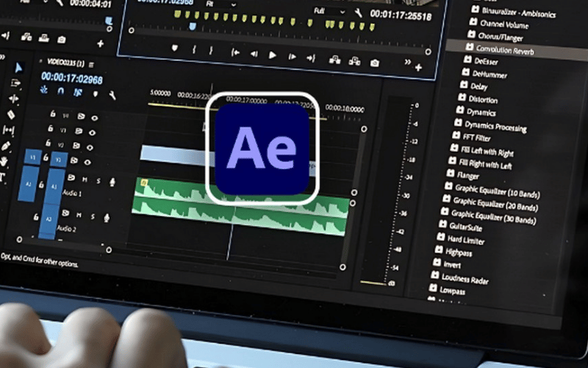Toggle V1 track output eye
The image size is (588, 368).
coord(87,162)
